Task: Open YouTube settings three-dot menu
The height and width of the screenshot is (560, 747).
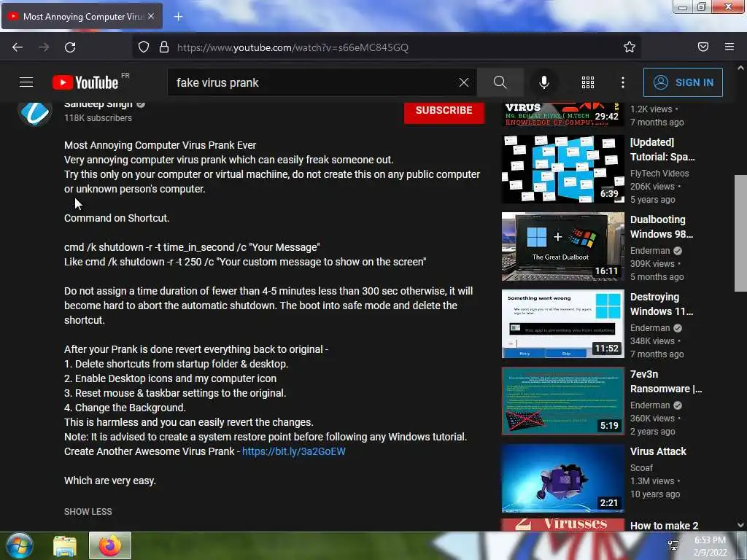Action: tap(623, 82)
